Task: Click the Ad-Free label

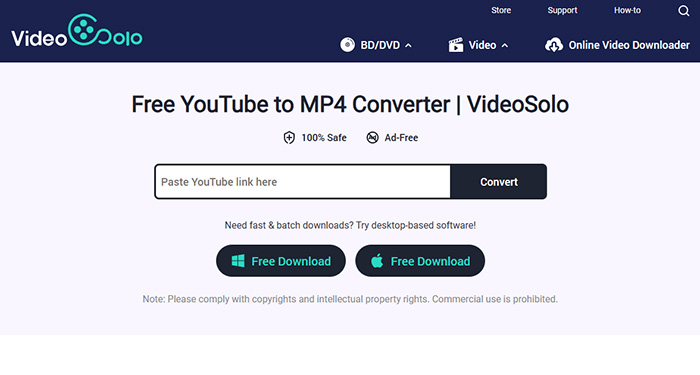Action: [401, 138]
